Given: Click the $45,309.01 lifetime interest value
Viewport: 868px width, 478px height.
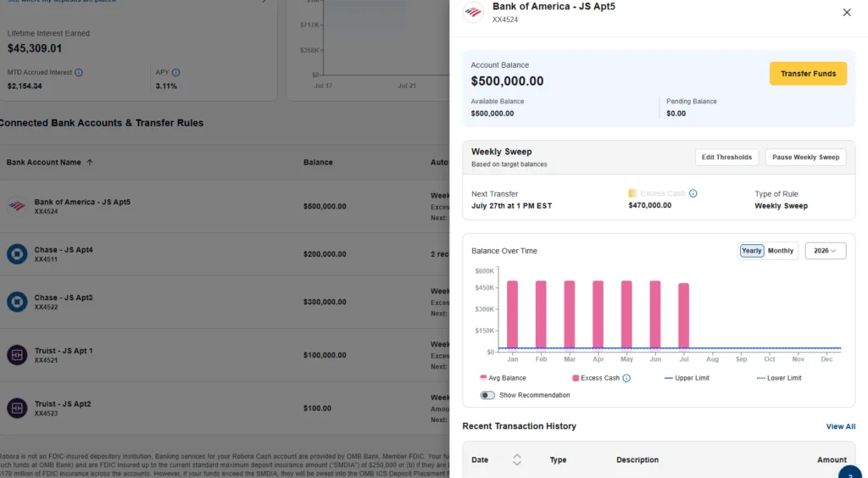Looking at the screenshot, I should tap(34, 48).
